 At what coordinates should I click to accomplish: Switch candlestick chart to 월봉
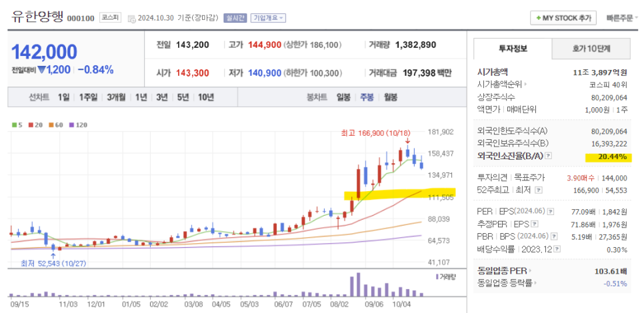click(391, 97)
